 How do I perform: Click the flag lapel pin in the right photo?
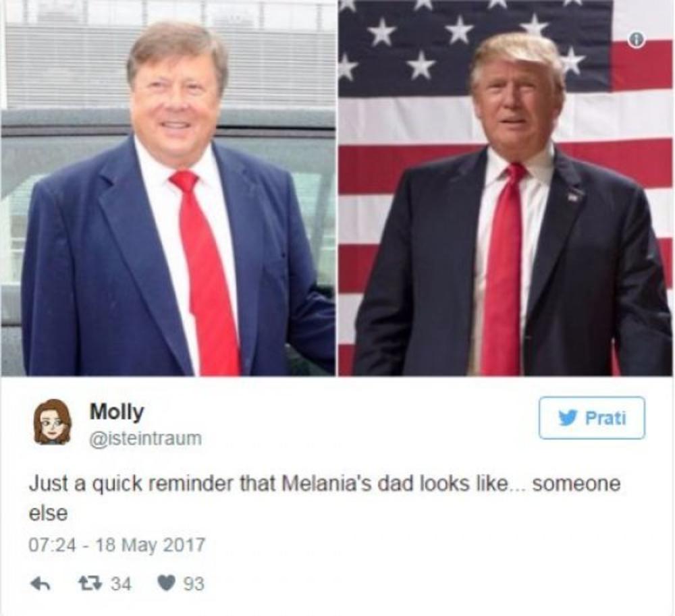(x=572, y=196)
